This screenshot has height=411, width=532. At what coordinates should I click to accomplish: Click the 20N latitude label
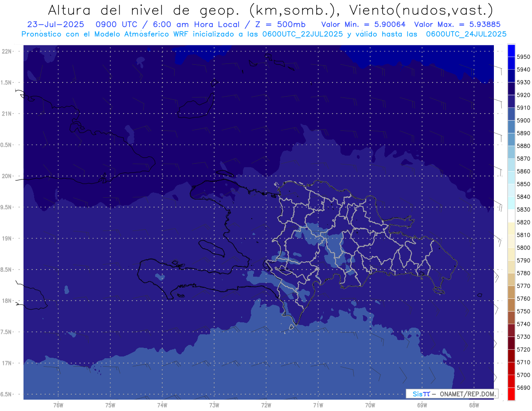point(7,176)
